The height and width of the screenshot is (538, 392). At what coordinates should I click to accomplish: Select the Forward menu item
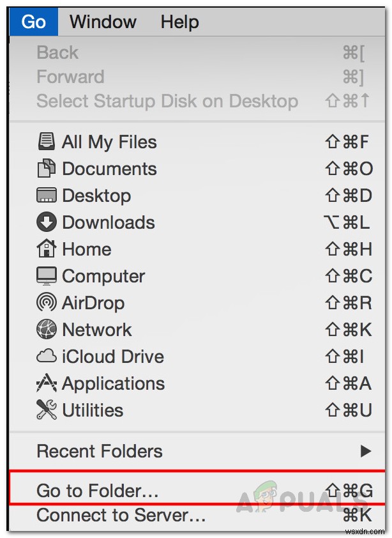70,76
